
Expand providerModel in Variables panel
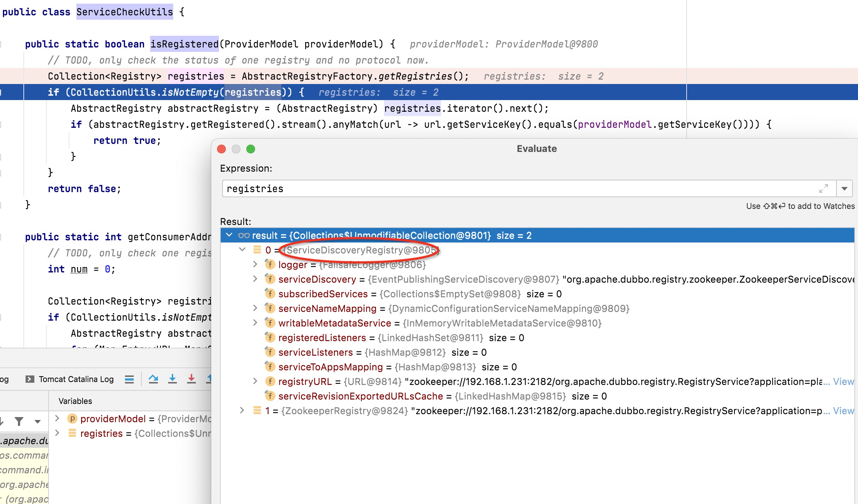click(x=57, y=419)
